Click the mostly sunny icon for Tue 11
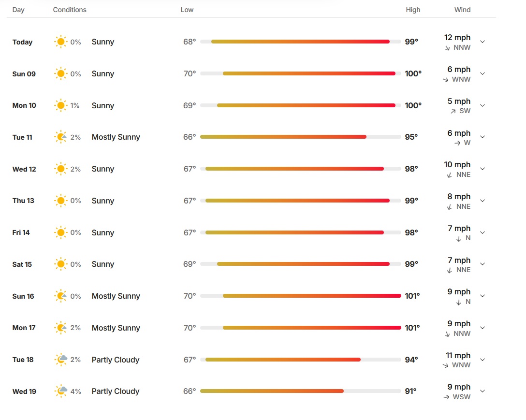Viewport: 526px width, 420px height. click(x=61, y=137)
